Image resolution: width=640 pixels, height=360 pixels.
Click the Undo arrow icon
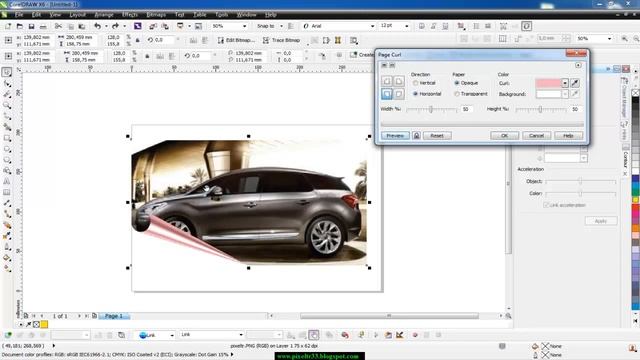(97, 26)
